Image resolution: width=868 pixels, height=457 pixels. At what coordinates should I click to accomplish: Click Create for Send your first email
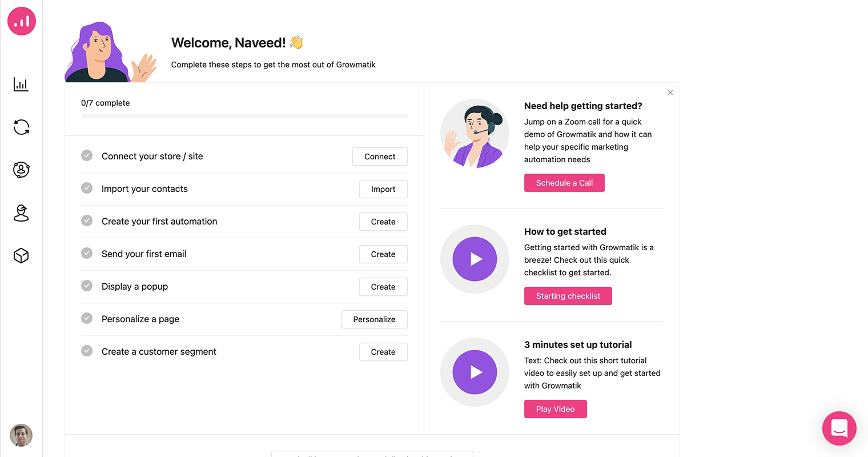[x=383, y=254]
